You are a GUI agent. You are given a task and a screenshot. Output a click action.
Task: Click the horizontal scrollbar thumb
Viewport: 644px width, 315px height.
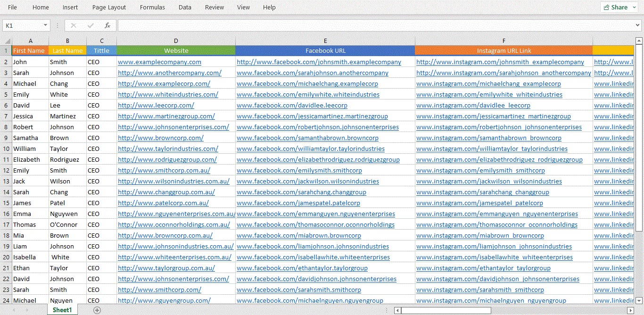446,310
